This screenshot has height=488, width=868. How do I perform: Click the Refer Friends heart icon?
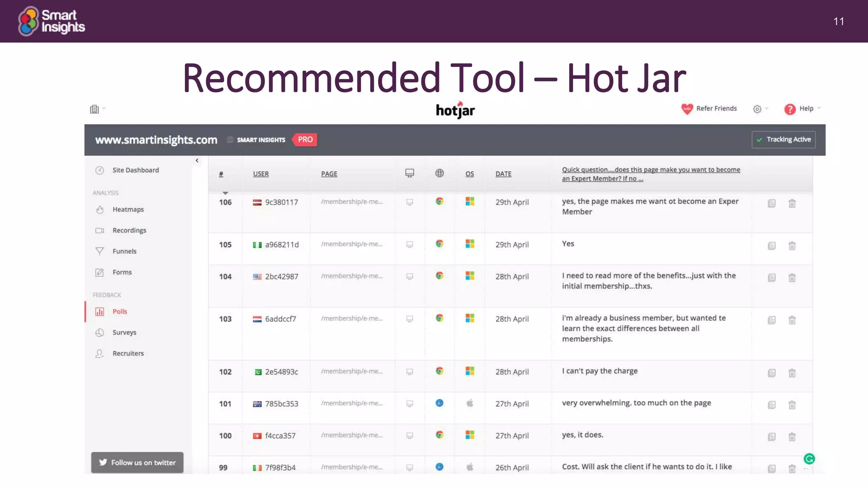(x=687, y=109)
